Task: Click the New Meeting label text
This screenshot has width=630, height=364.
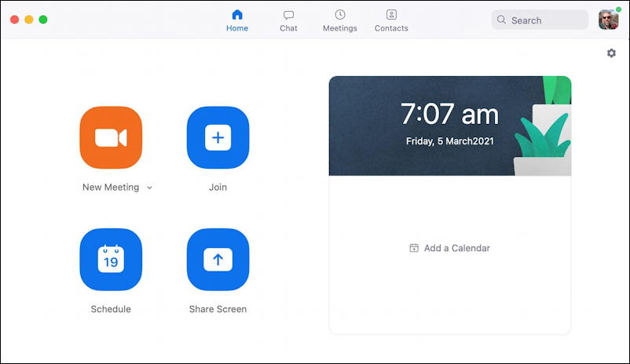Action: (111, 187)
